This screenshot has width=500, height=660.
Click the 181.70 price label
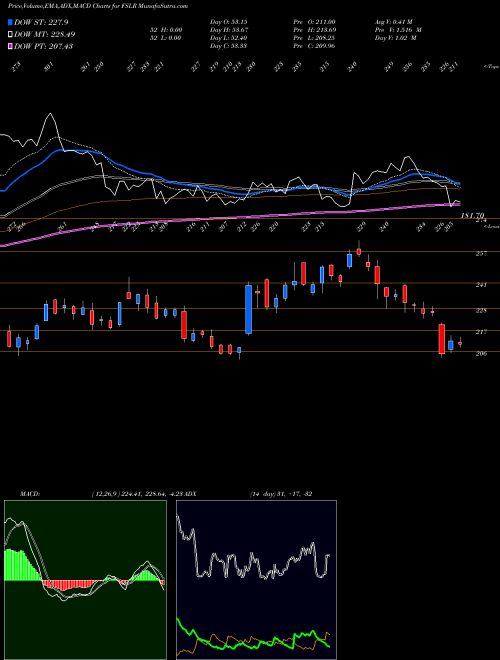473,216
